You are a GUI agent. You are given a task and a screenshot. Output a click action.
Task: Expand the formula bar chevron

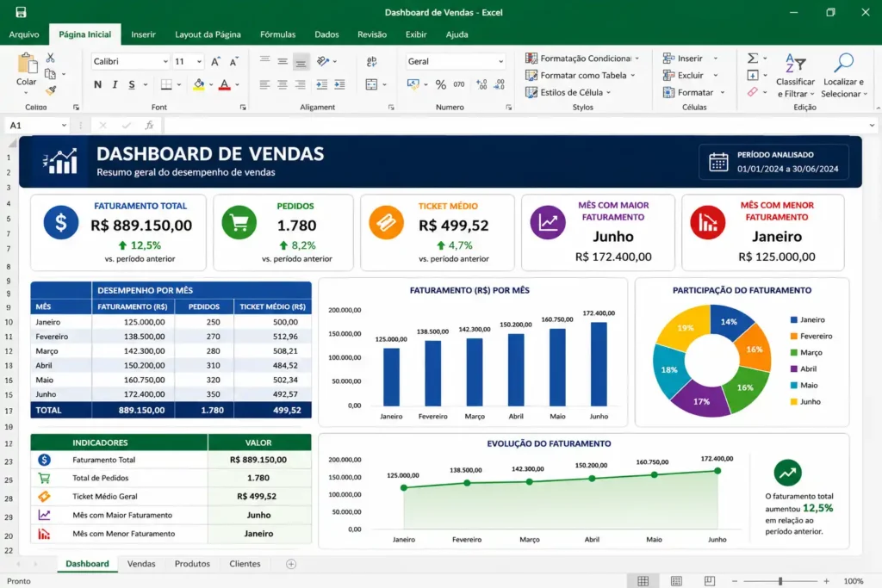pos(872,126)
